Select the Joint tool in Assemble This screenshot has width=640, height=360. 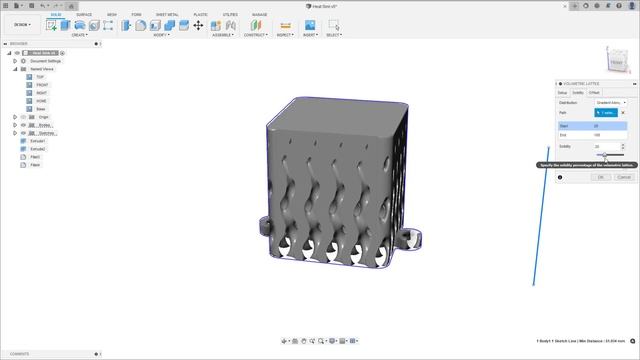tap(231, 25)
